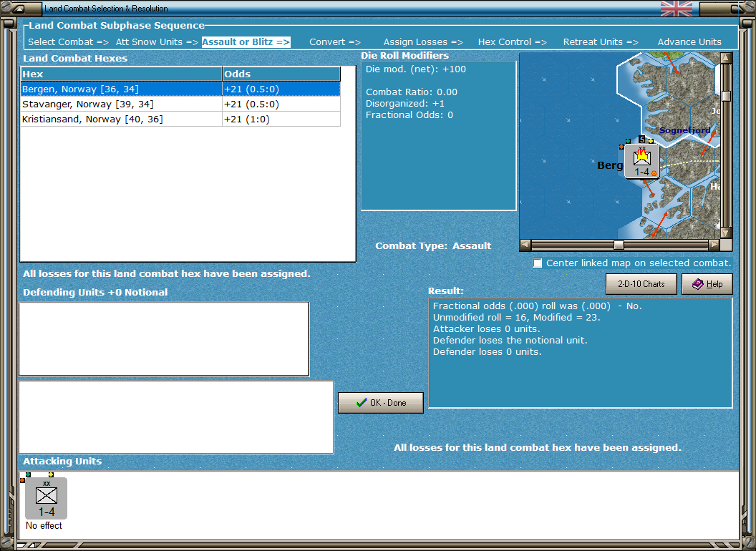756x551 pixels.
Task: Open the 2-D-10 Charts
Action: tap(641, 284)
